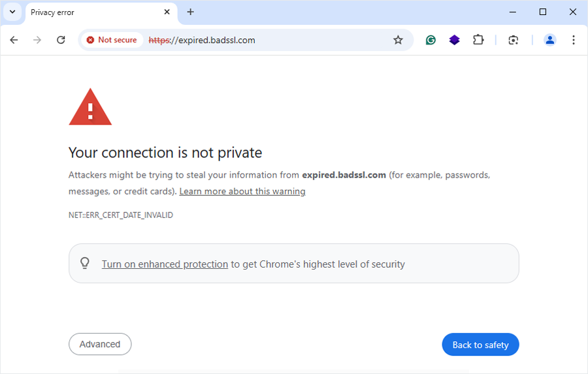Open the Extensions puzzle icon
588x374 pixels.
click(x=478, y=40)
